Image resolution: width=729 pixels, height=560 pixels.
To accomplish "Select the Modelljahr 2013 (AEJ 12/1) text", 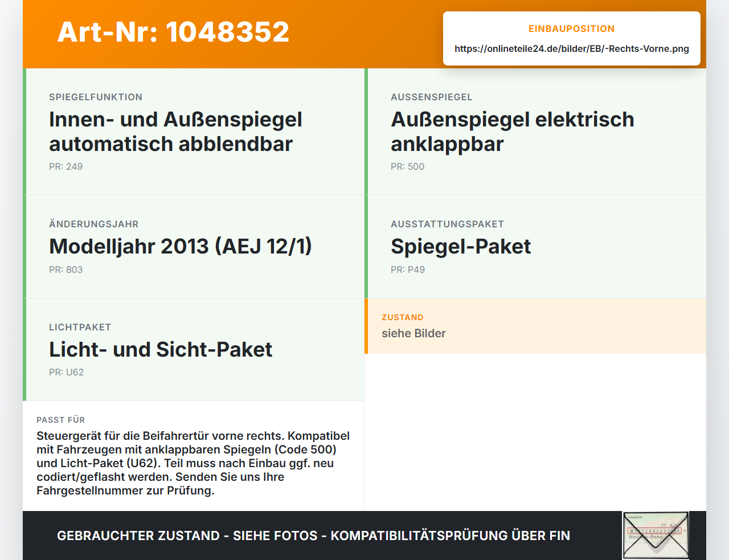I will click(181, 246).
